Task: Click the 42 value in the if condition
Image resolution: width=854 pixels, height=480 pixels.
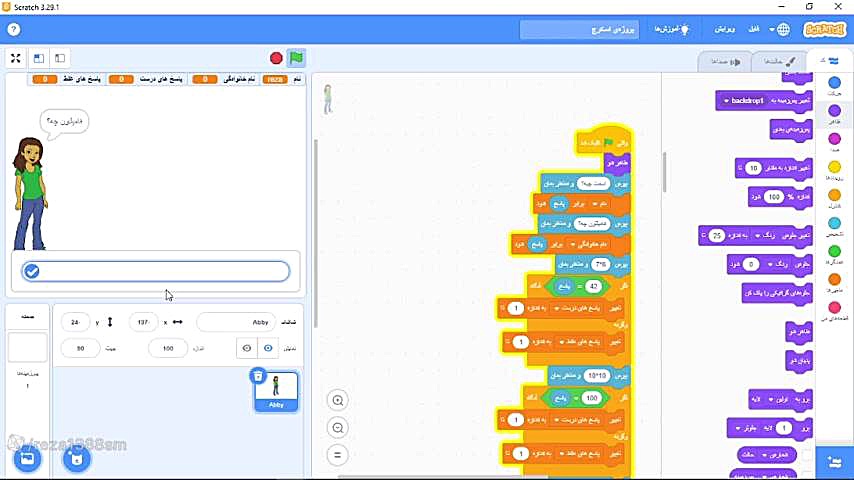Action: click(x=593, y=286)
